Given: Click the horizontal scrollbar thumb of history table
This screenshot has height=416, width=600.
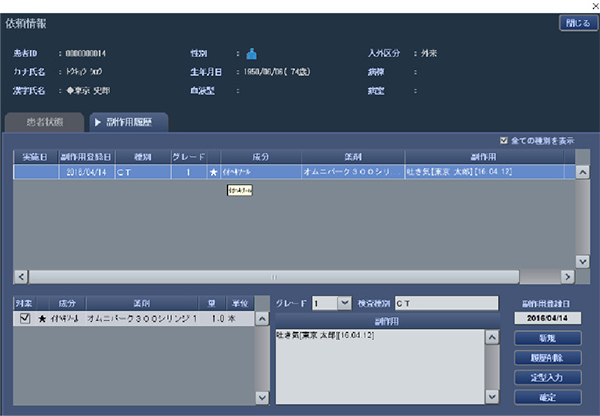Looking at the screenshot, I should point(274,277).
